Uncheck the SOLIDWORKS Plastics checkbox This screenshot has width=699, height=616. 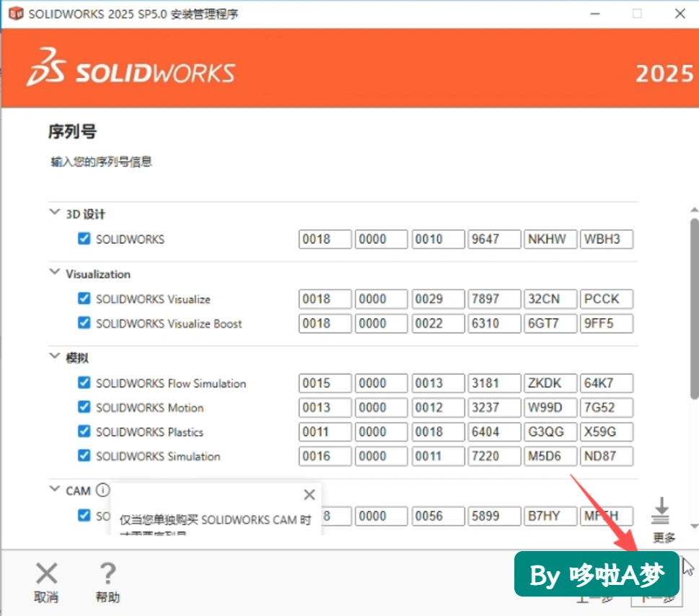tap(84, 431)
